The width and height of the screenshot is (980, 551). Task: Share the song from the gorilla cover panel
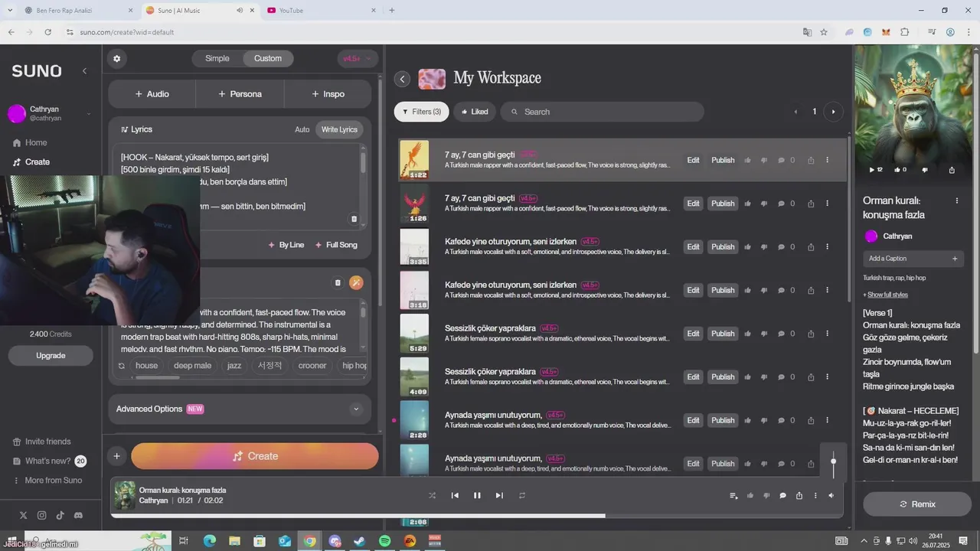[952, 170]
